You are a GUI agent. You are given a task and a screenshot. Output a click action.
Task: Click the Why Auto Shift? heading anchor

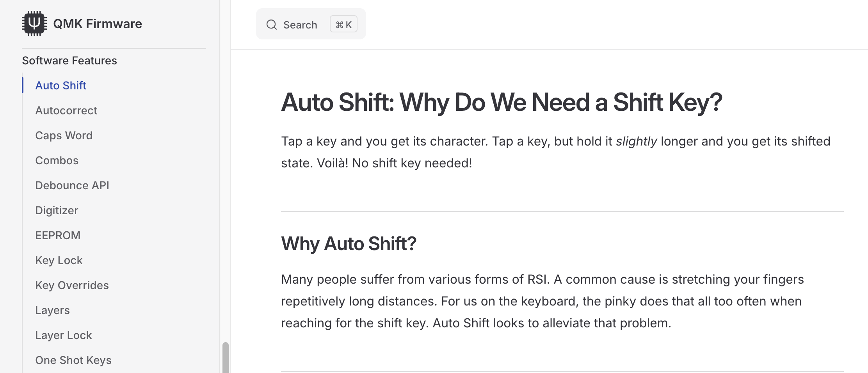[349, 243]
